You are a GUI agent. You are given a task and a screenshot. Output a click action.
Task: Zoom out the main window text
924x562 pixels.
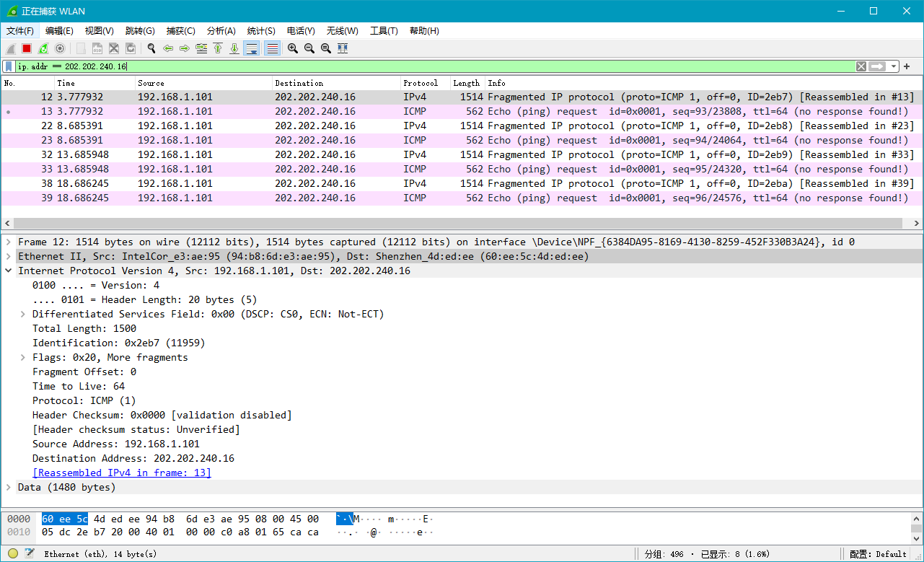309,48
